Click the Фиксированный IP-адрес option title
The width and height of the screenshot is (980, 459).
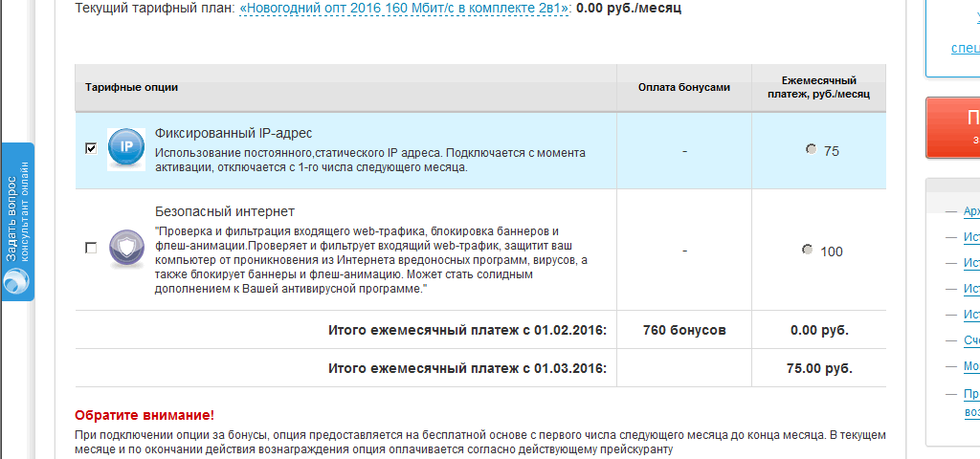234,133
